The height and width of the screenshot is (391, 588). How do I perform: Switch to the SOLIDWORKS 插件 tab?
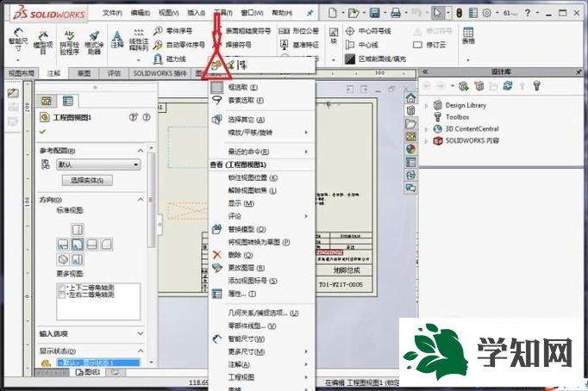click(160, 73)
